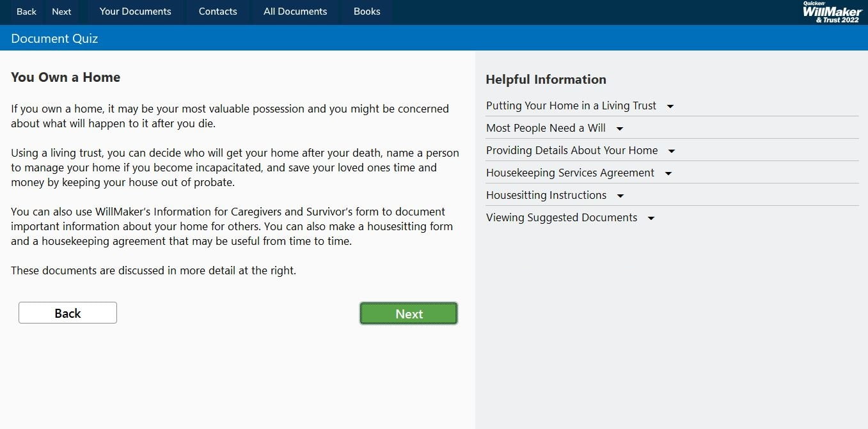Viewport: 868px width, 429px height.
Task: Click the Next item in top navigation bar
Action: pos(61,12)
